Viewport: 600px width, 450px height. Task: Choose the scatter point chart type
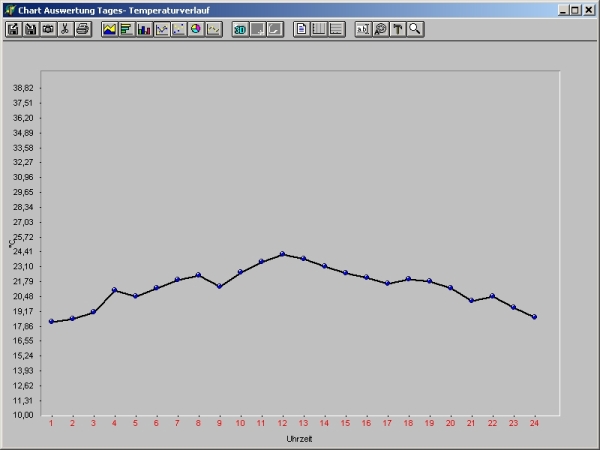(x=179, y=29)
